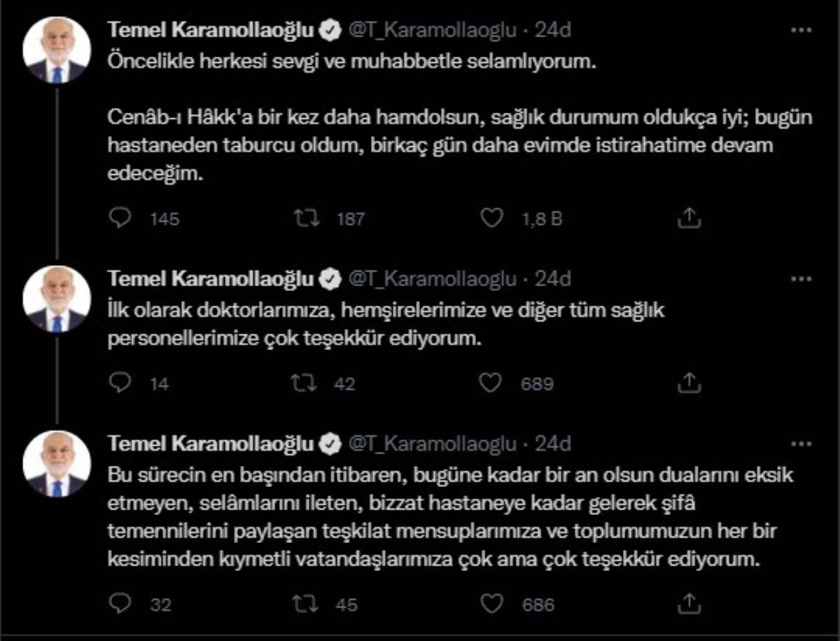The height and width of the screenshot is (641, 840).
Task: Share the third tweet in the thread
Action: [x=689, y=603]
